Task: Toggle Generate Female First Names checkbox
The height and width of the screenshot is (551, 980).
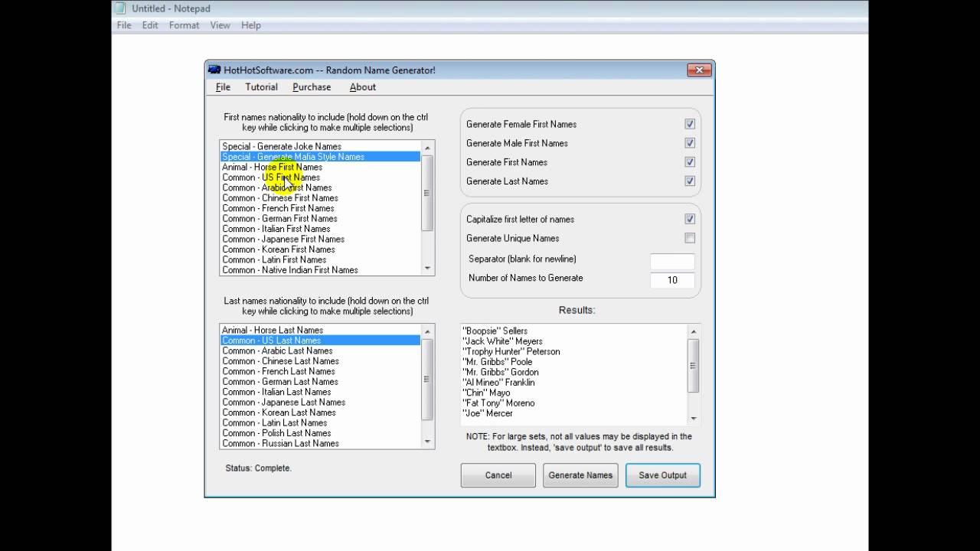Action: click(x=690, y=124)
